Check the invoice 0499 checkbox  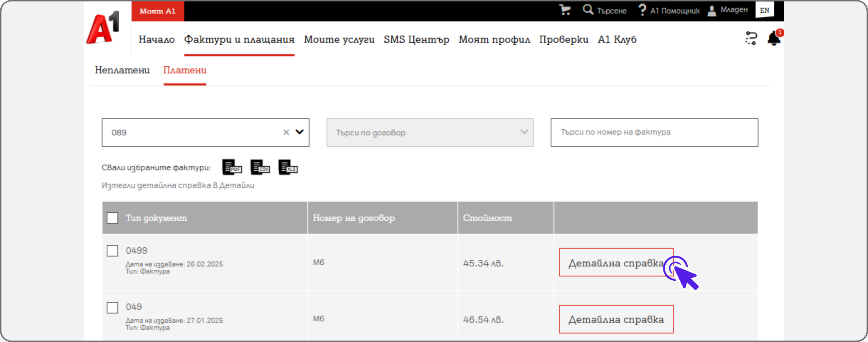tap(112, 250)
